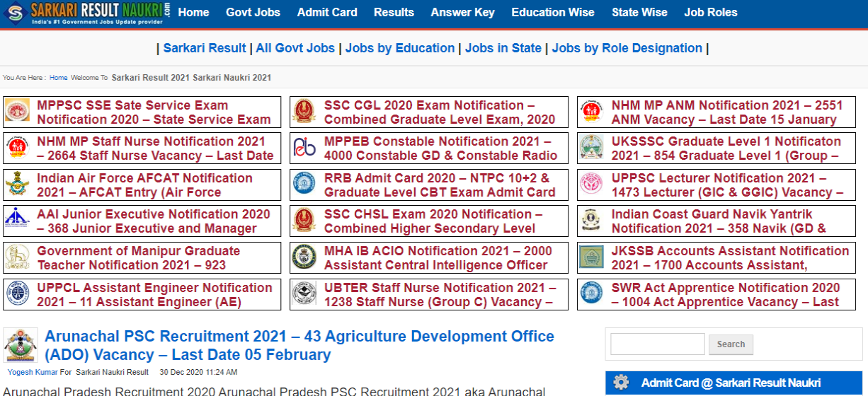Click the Sarkari Result Naukri site logo
The width and height of the screenshot is (868, 396).
tap(87, 13)
